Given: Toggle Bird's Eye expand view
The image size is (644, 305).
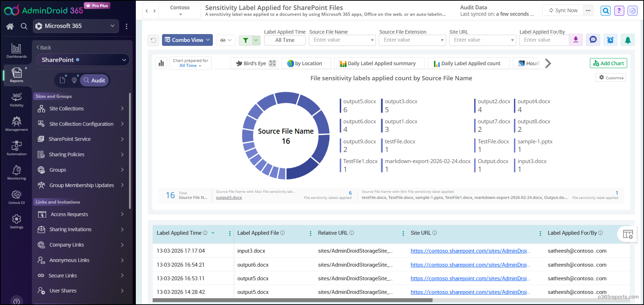Looking at the screenshot, I should (272, 63).
